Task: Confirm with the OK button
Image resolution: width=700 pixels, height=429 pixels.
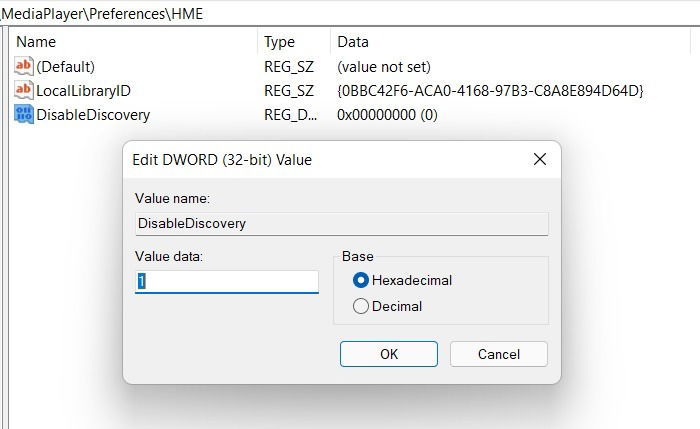Action: pos(389,354)
